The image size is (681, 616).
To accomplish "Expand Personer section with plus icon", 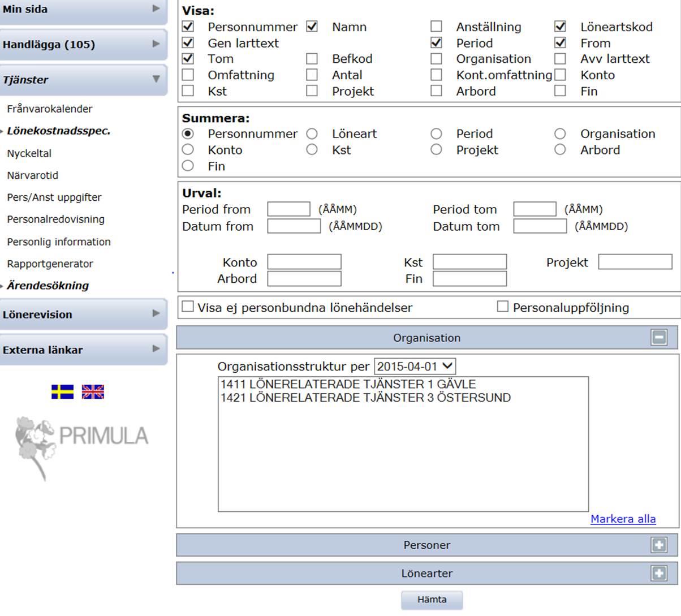I will coord(659,545).
